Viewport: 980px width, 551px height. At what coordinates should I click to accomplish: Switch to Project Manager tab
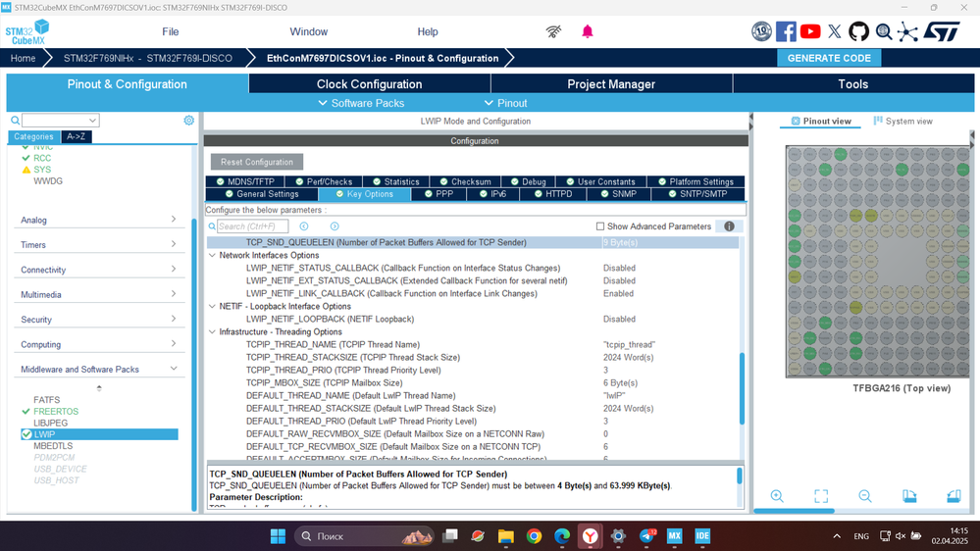coord(611,83)
